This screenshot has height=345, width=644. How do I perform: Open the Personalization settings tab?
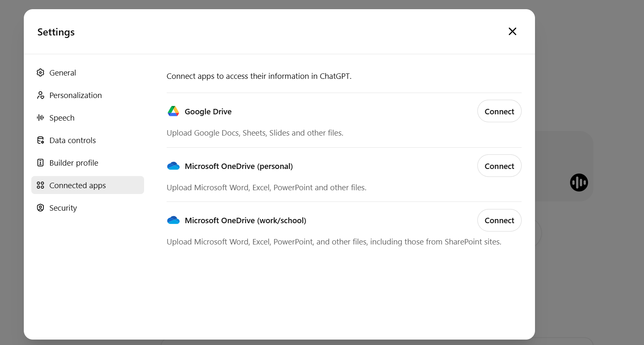(88, 95)
